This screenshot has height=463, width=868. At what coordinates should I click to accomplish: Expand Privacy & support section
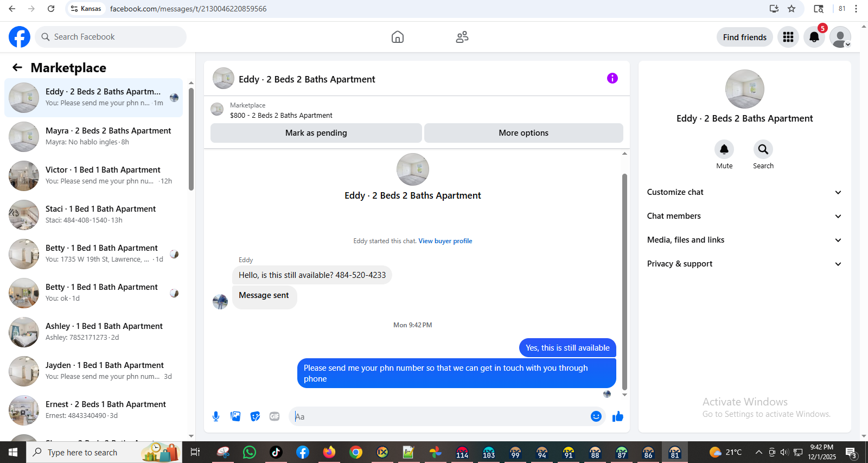coord(744,264)
